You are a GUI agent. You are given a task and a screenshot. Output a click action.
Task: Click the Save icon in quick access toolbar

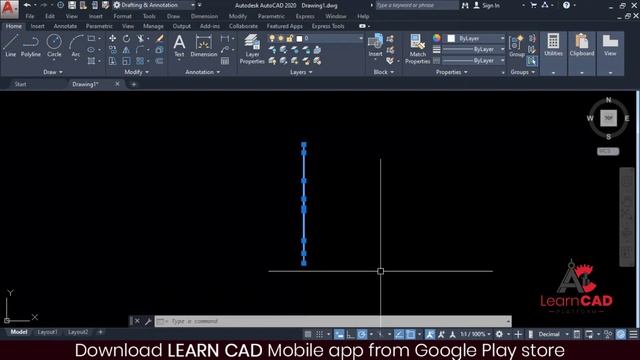(72, 5)
